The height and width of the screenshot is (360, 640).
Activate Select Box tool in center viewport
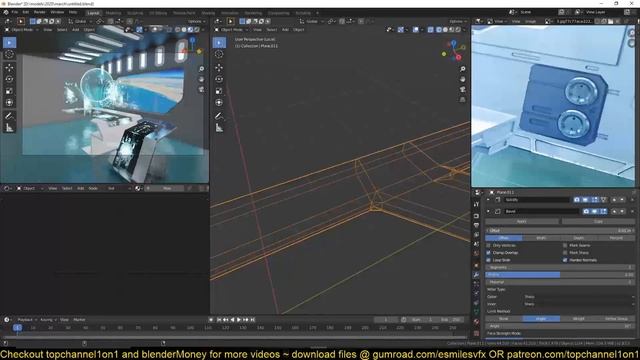click(219, 42)
